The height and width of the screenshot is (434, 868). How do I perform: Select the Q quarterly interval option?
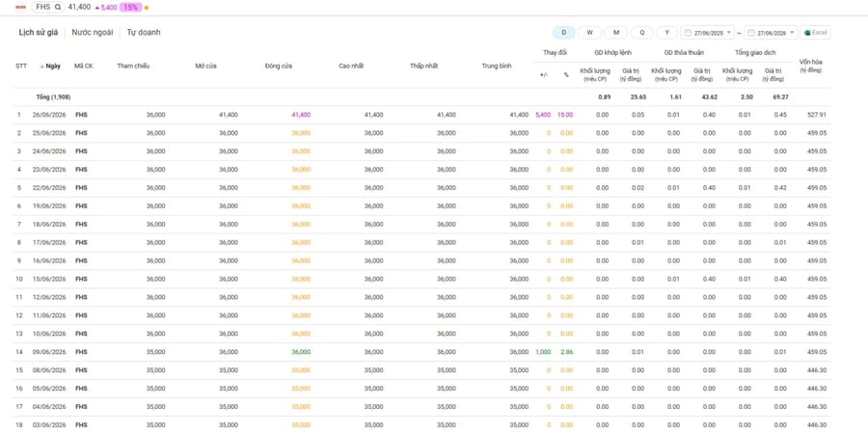642,33
